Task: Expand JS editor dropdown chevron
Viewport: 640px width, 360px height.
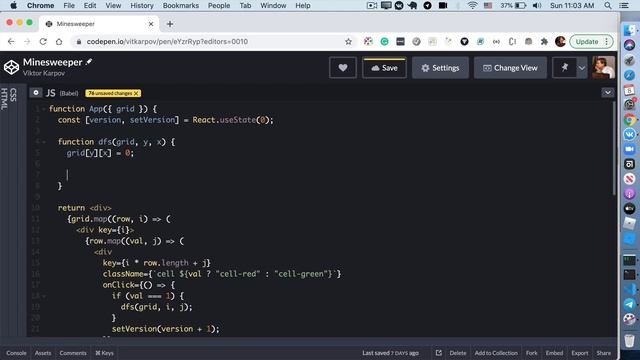Action: pyautogui.click(x=608, y=93)
